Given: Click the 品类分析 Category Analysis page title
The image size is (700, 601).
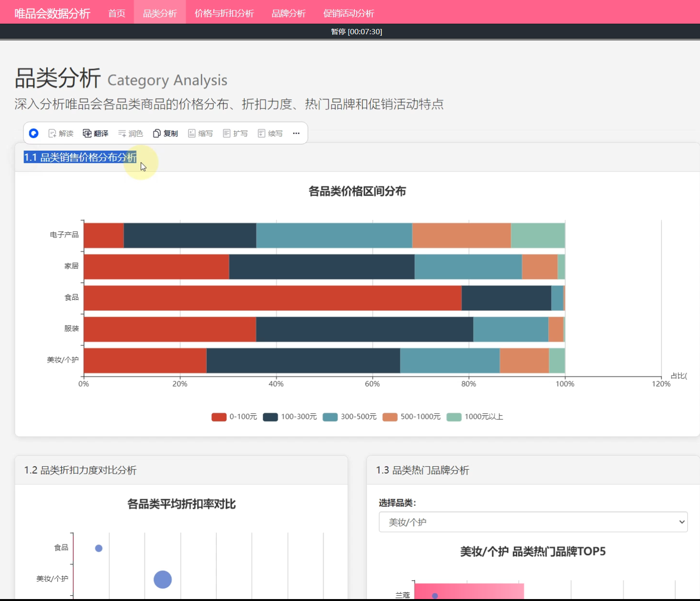Looking at the screenshot, I should pos(121,78).
